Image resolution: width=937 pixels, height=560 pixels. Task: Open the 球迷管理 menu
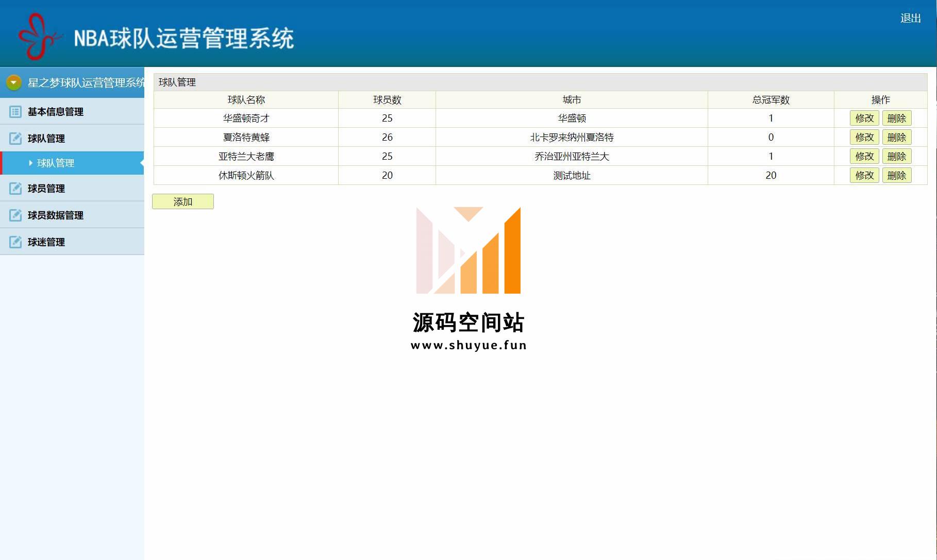(72, 242)
